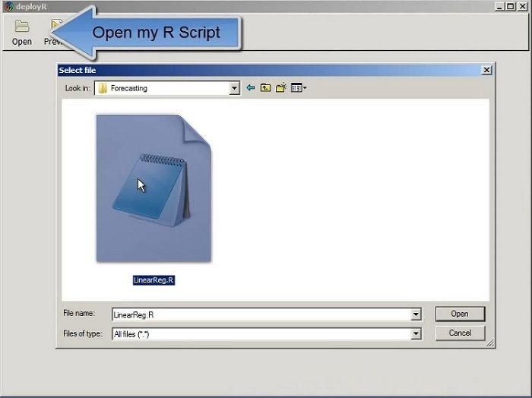Close the deployR main window

524,7
